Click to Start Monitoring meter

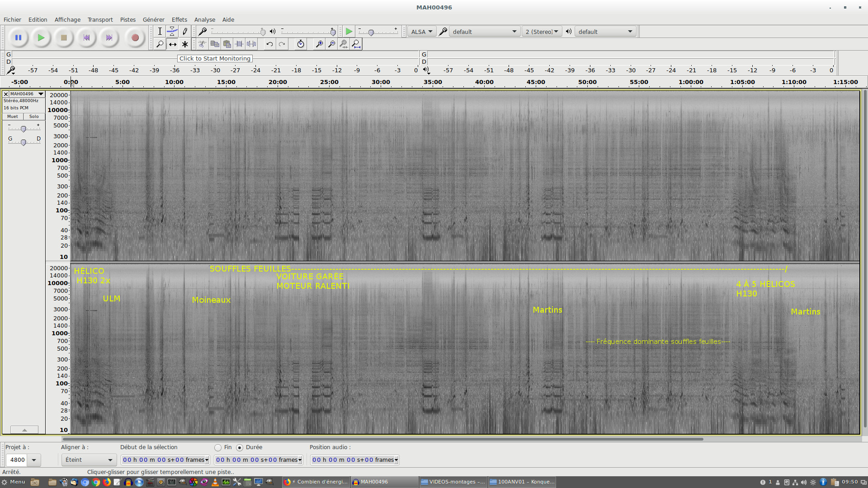tap(215, 58)
